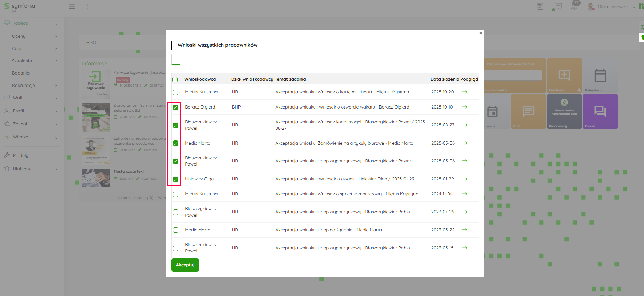The height and width of the screenshot is (296, 644).
Task: Click the hamburger menu icon in header
Action: click(x=72, y=7)
